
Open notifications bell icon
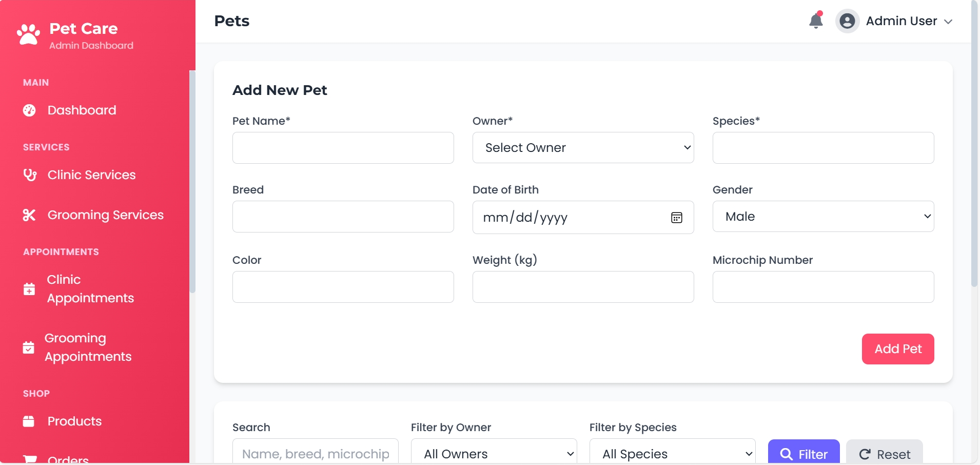point(816,21)
